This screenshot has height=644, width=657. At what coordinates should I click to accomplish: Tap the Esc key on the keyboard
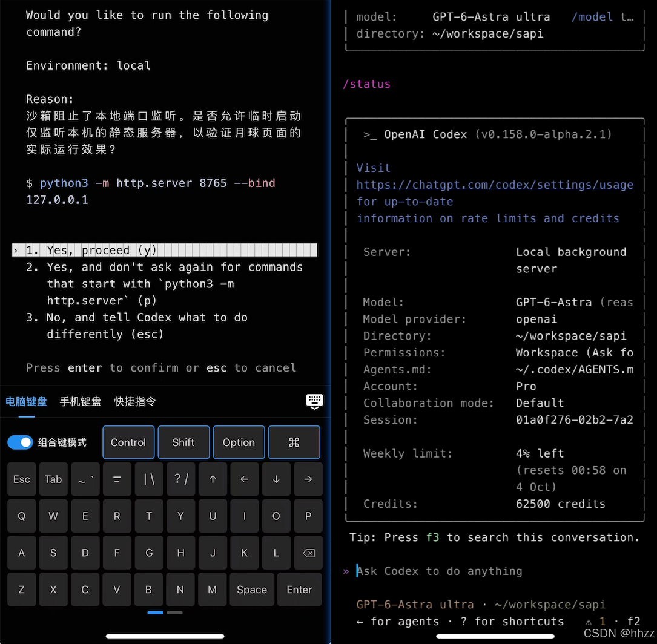[21, 479]
